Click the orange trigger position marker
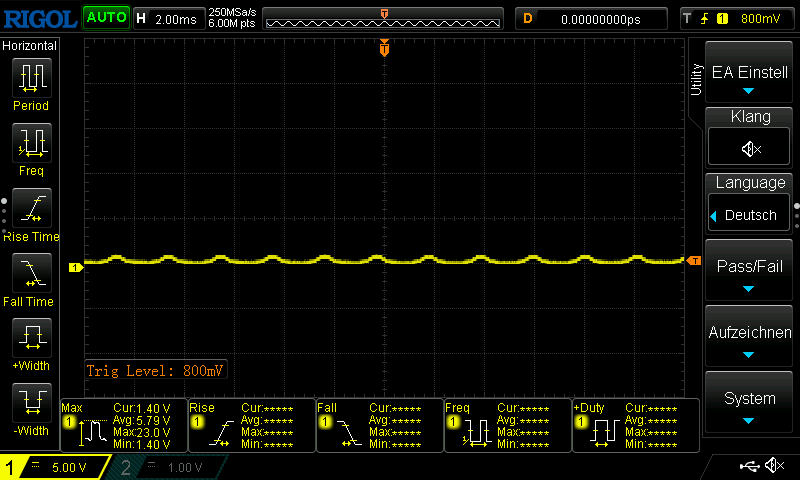800x480 pixels. tap(384, 48)
